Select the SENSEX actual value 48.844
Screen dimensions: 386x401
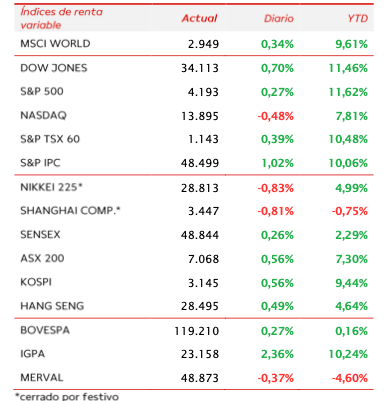click(x=200, y=235)
